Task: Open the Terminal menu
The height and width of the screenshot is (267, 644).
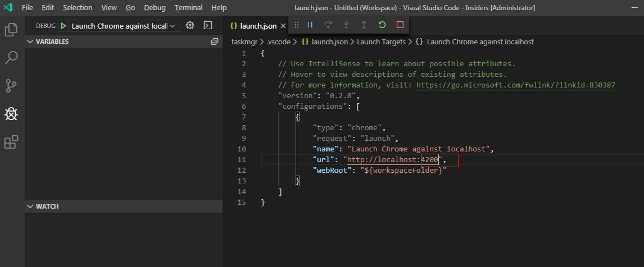Action: pos(188,7)
